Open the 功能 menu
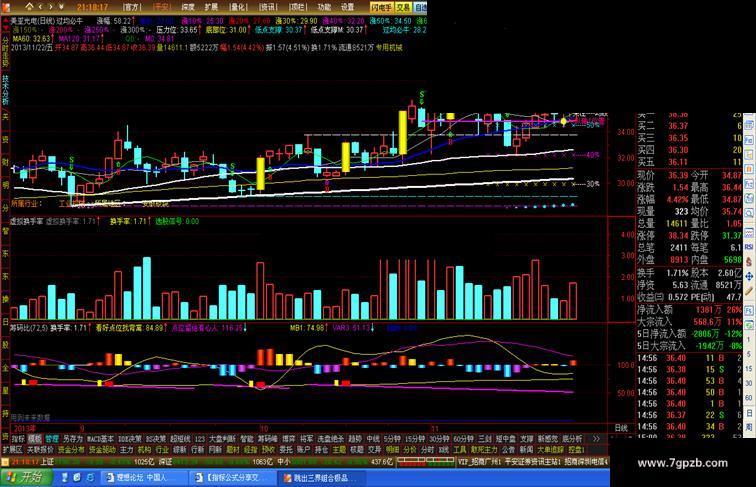The image size is (756, 487). coord(324,7)
